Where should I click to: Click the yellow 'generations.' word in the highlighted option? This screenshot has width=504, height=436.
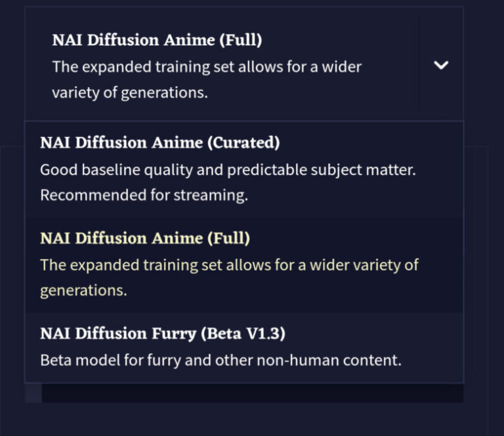(x=83, y=290)
